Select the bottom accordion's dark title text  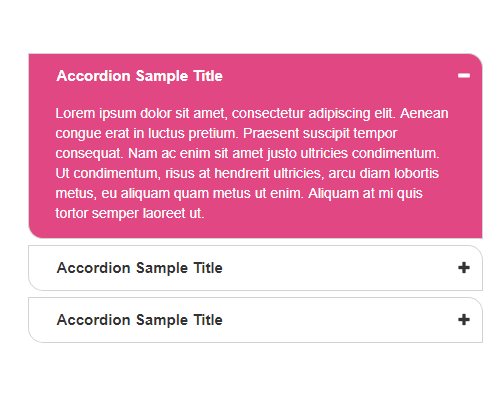click(140, 320)
